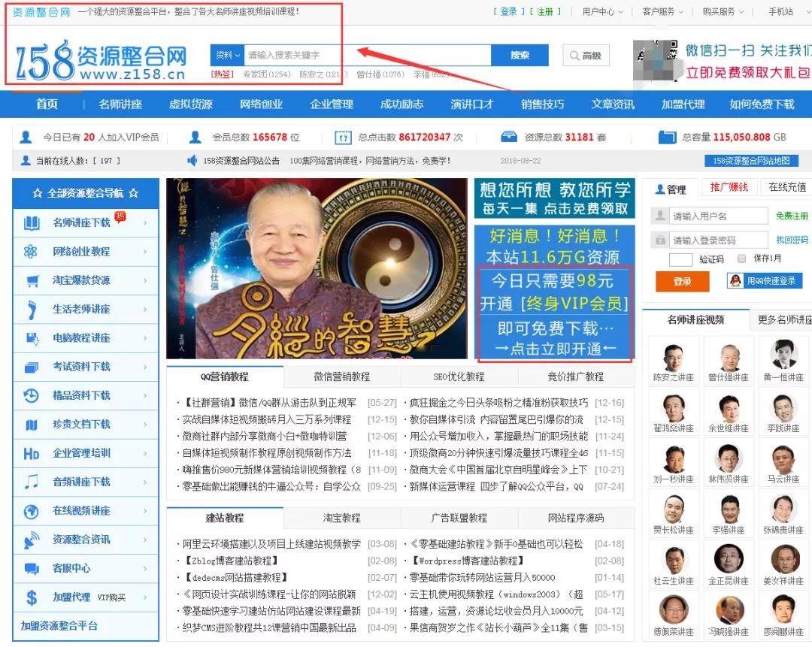The height and width of the screenshot is (647, 812).
Task: Click the shopping cart icon beside 淘宝爆款货源
Action: pos(32,280)
